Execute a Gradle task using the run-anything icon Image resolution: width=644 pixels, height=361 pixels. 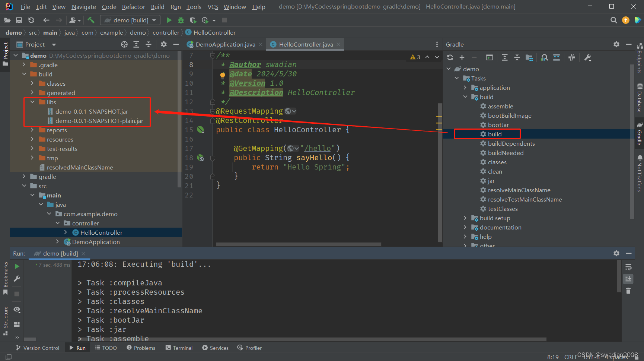489,57
